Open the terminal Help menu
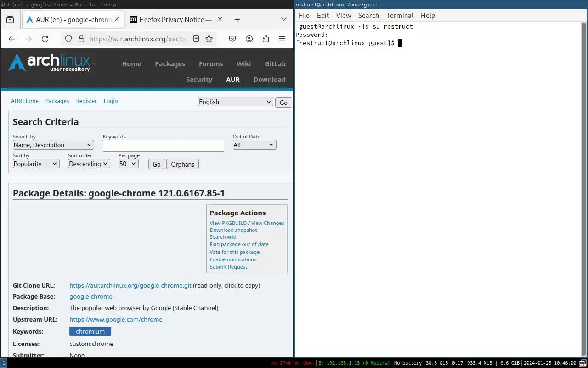Screen dimensions: 588x368 [428, 16]
